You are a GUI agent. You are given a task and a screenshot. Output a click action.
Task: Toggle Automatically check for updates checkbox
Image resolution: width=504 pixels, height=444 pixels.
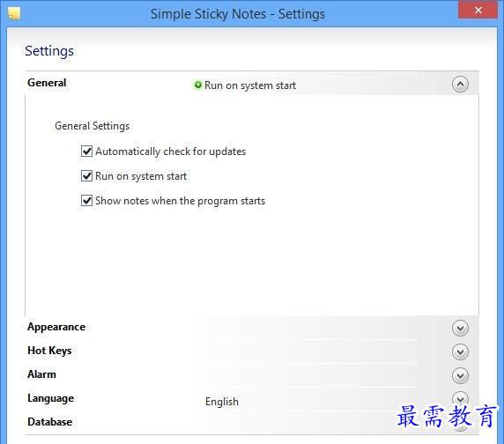(x=86, y=152)
